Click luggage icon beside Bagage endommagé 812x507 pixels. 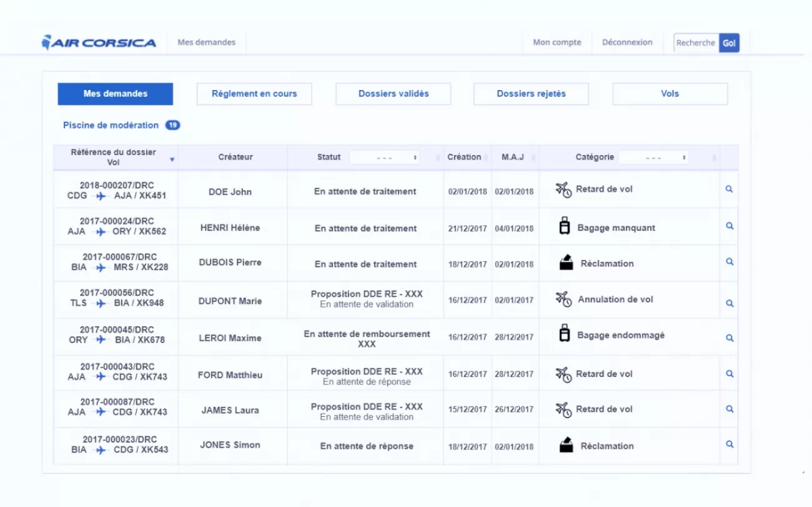coord(565,334)
